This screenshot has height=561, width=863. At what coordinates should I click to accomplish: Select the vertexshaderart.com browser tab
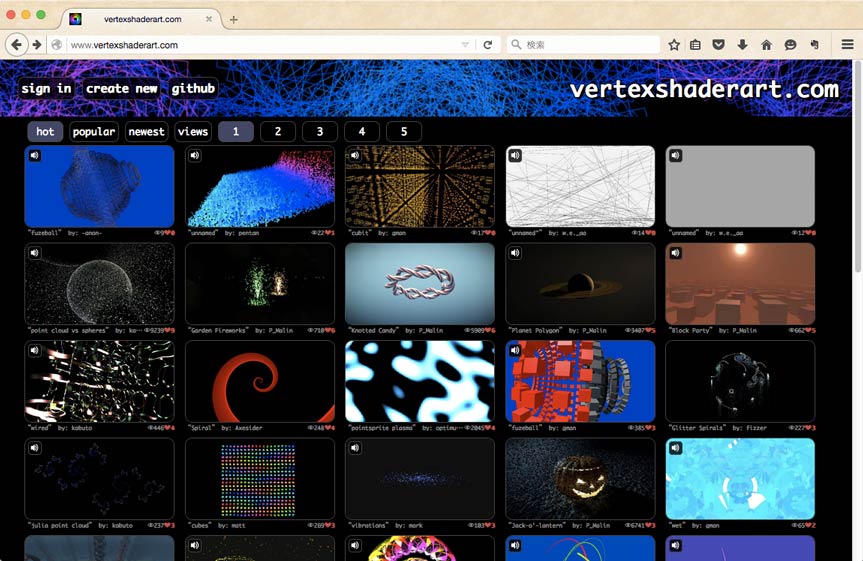142,19
